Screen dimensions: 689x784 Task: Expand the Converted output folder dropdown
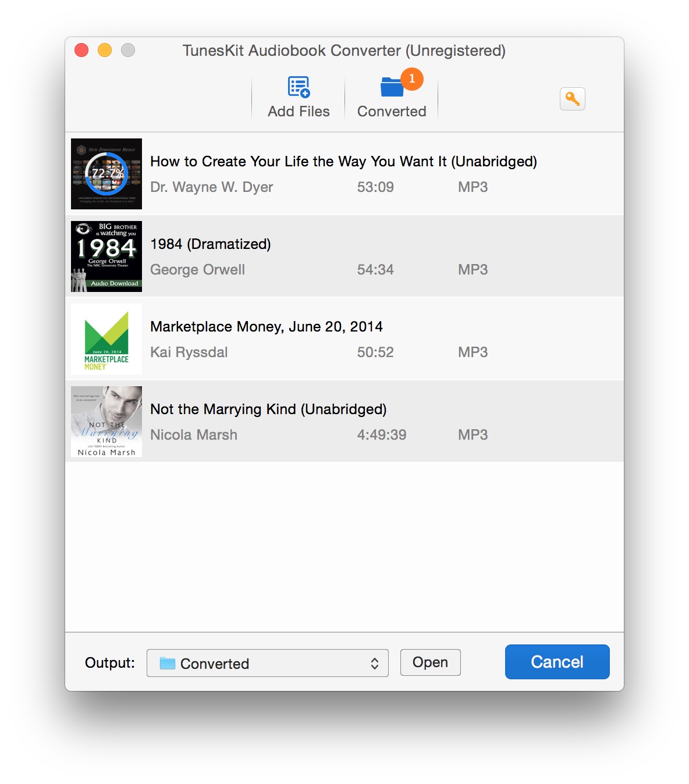[268, 663]
